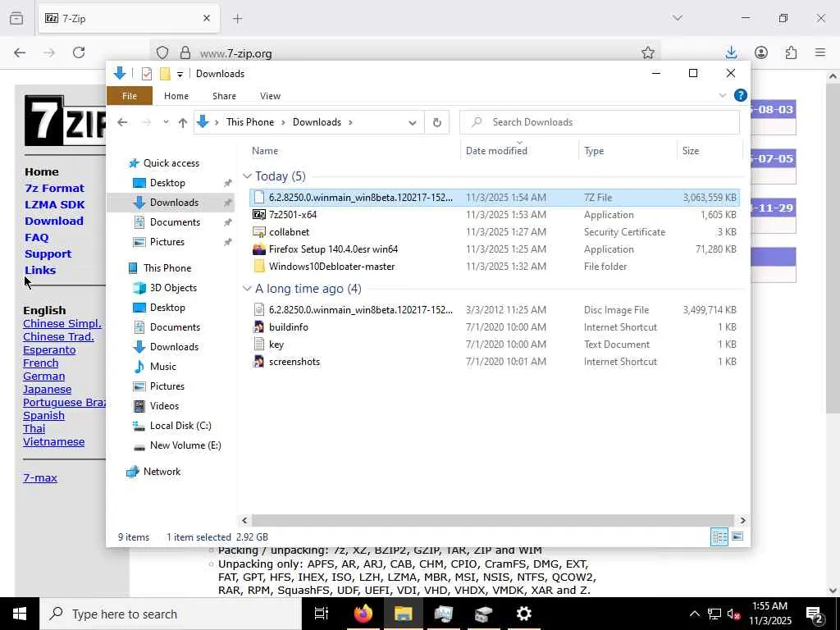The width and height of the screenshot is (840, 630).
Task: Open 3D Objects in the navigation pane
Action: click(x=173, y=288)
